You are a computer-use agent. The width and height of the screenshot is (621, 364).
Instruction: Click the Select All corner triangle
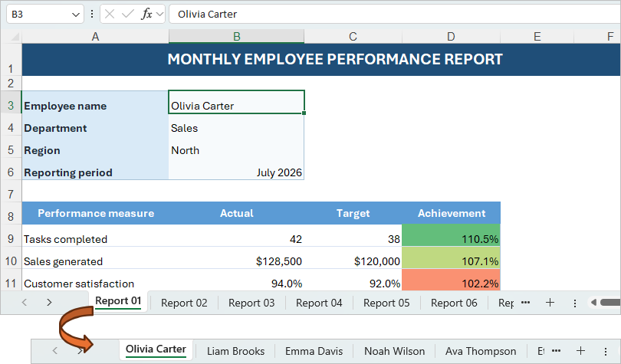point(15,38)
